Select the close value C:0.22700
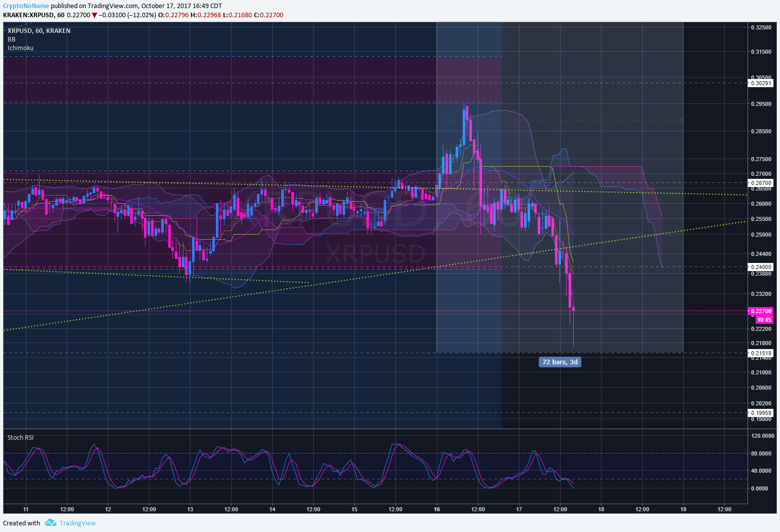 click(x=269, y=15)
